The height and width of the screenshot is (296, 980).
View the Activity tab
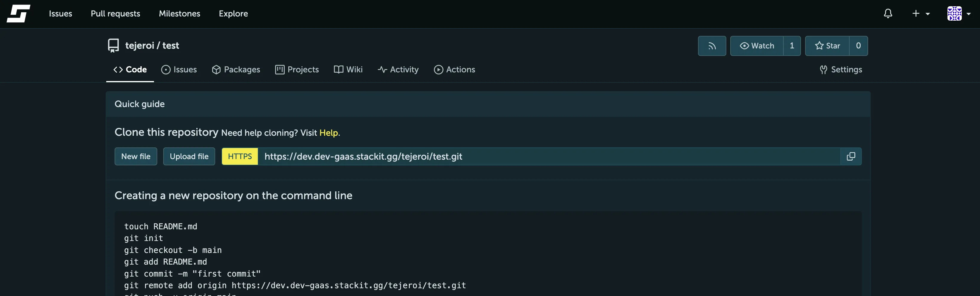[x=398, y=70]
